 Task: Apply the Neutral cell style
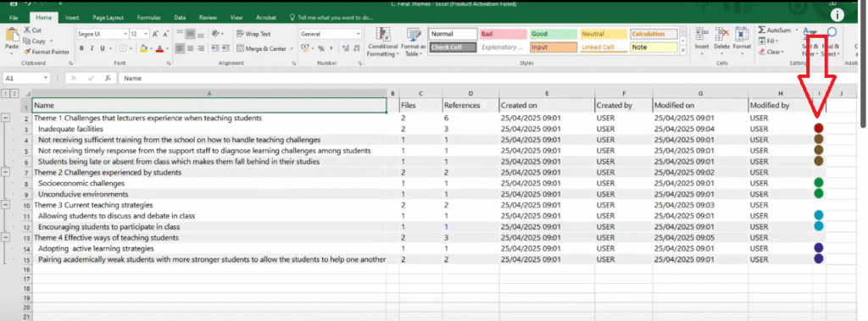pyautogui.click(x=604, y=34)
